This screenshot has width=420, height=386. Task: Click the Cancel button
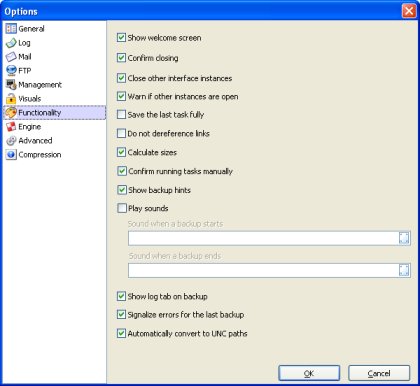point(379,373)
